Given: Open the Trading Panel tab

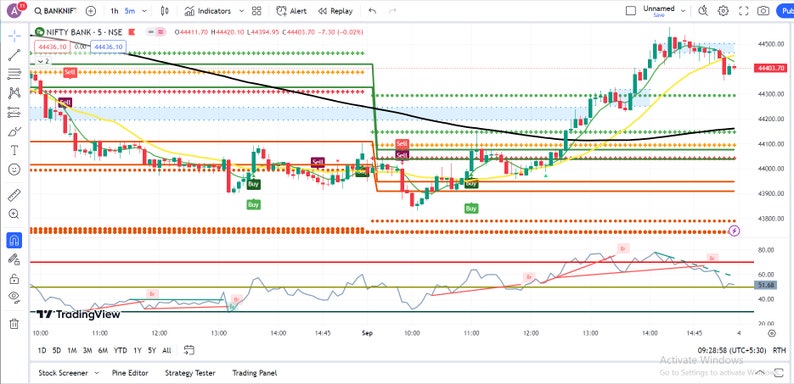Looking at the screenshot, I should (x=255, y=373).
